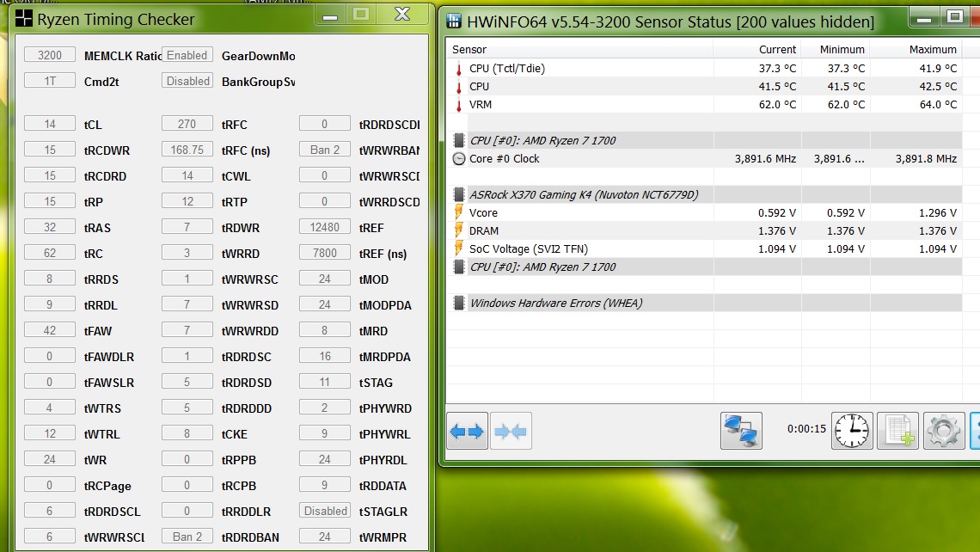Click the clock reset icon in HWiNFO64
Screen dimensions: 980x552
point(852,431)
